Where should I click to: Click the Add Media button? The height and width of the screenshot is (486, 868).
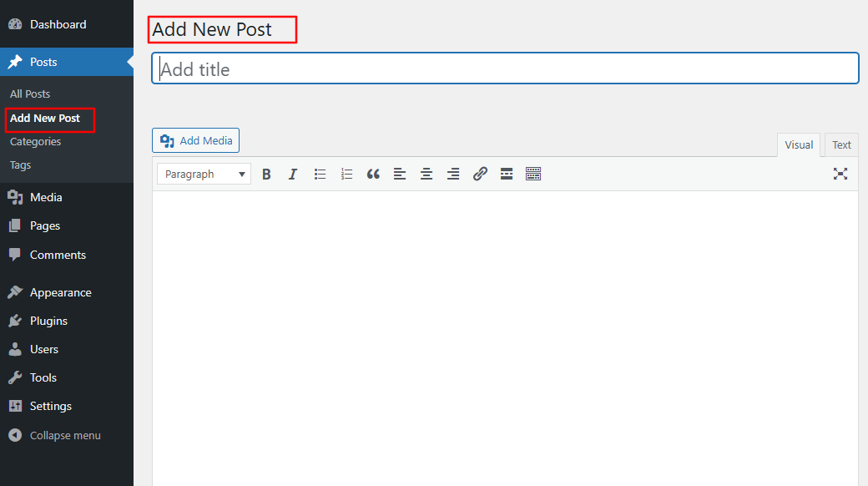[x=195, y=141]
